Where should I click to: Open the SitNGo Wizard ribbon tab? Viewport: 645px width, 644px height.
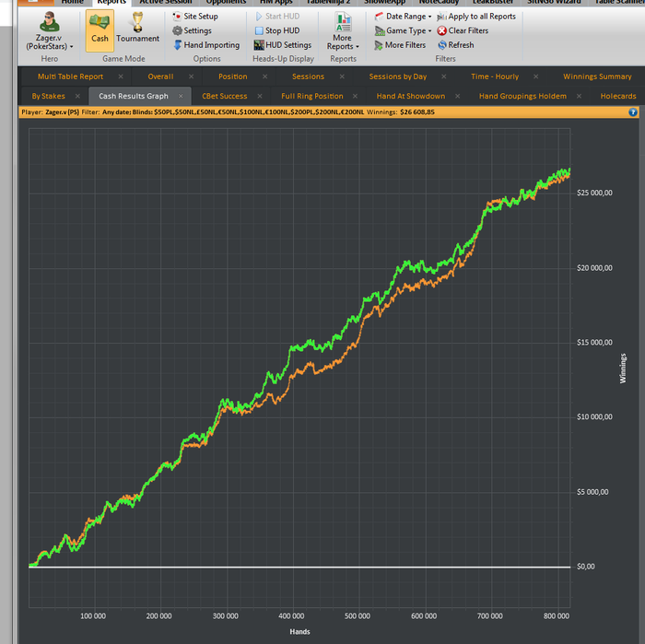coord(554,2)
